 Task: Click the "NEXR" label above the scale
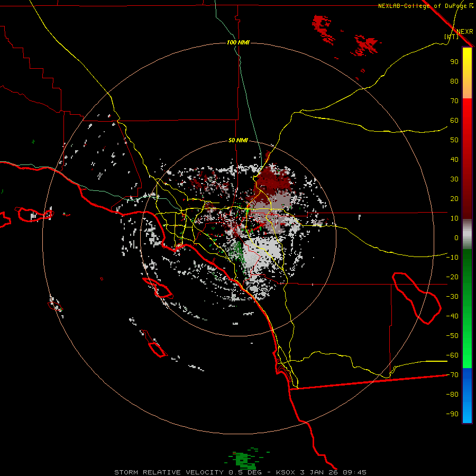click(x=464, y=32)
